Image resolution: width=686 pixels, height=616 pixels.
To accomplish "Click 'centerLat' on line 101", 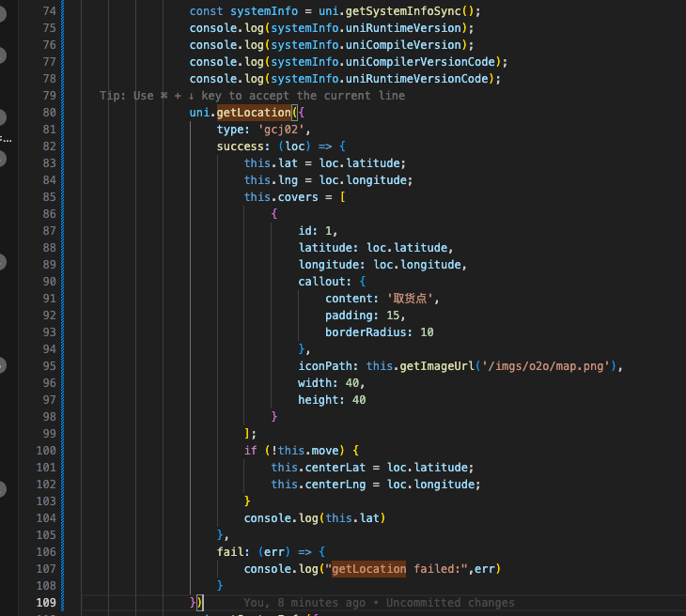I will (x=335, y=468).
